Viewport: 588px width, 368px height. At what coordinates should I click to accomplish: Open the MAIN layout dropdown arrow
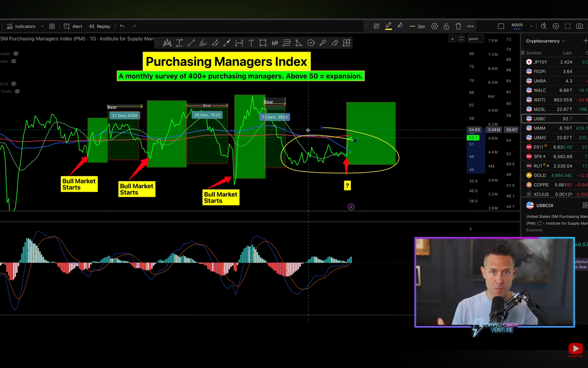tap(531, 26)
